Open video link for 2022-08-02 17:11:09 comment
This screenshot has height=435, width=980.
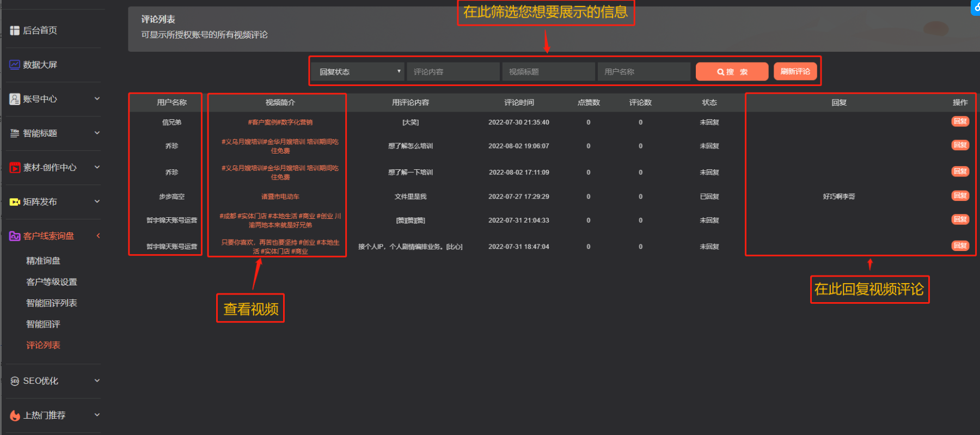pos(280,173)
